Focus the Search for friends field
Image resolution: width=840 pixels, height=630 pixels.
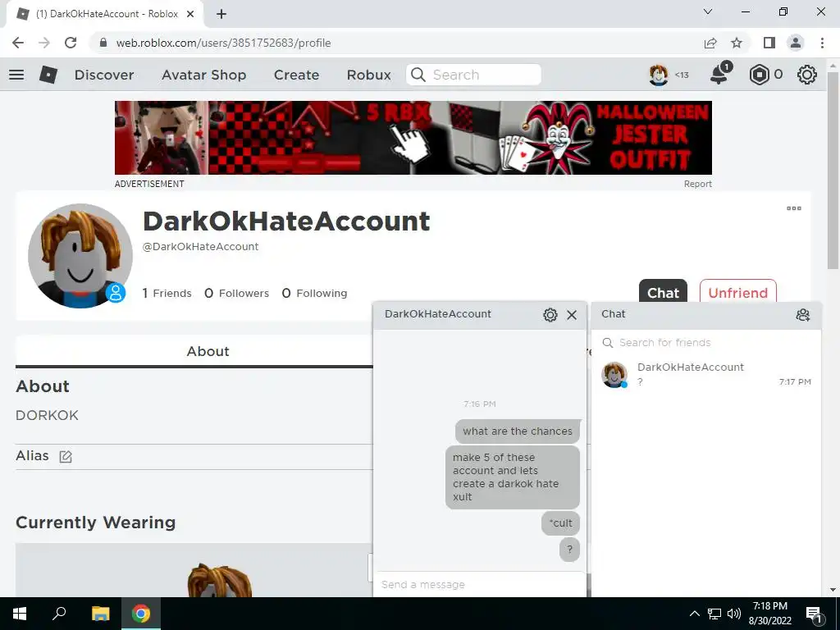(706, 343)
